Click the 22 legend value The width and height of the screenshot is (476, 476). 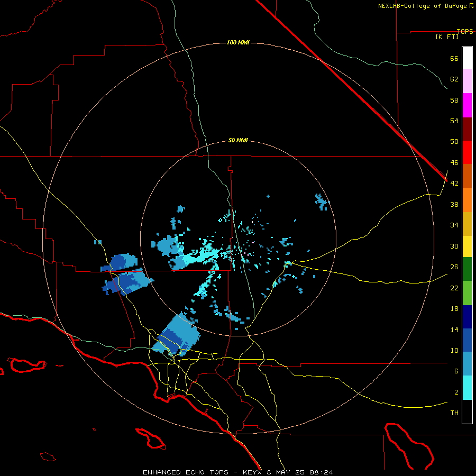(x=454, y=288)
